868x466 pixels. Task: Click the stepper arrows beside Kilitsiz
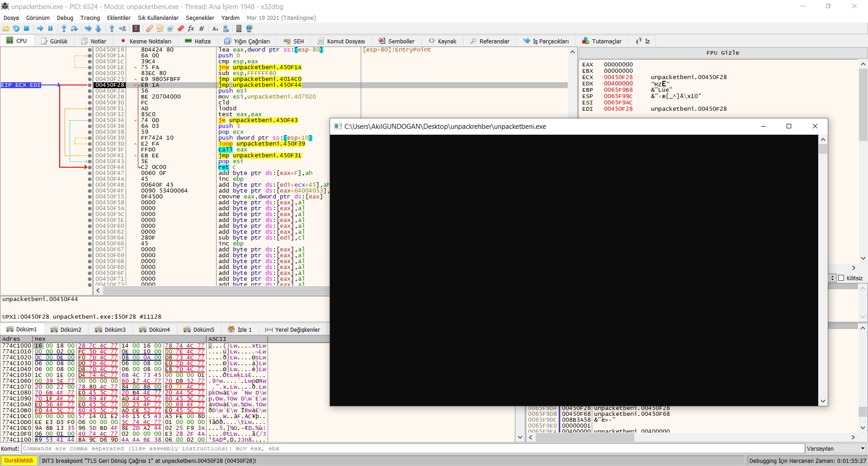[x=833, y=278]
